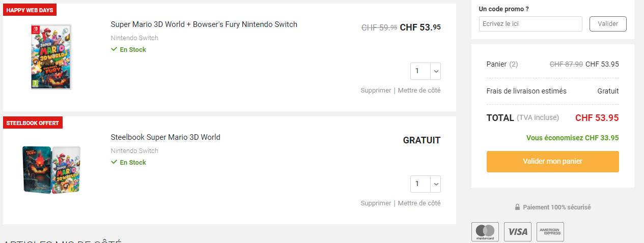The height and width of the screenshot is (243, 644).
Task: Open quantity dropdown for the Steelbook item
Action: (x=426, y=184)
